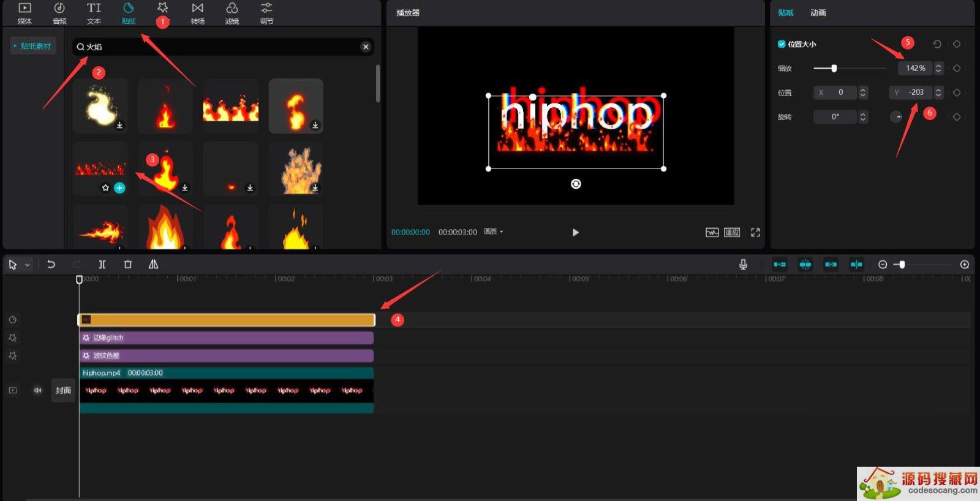980x501 pixels.
Task: Open the 滤镜 filters panel icon
Action: (x=232, y=13)
